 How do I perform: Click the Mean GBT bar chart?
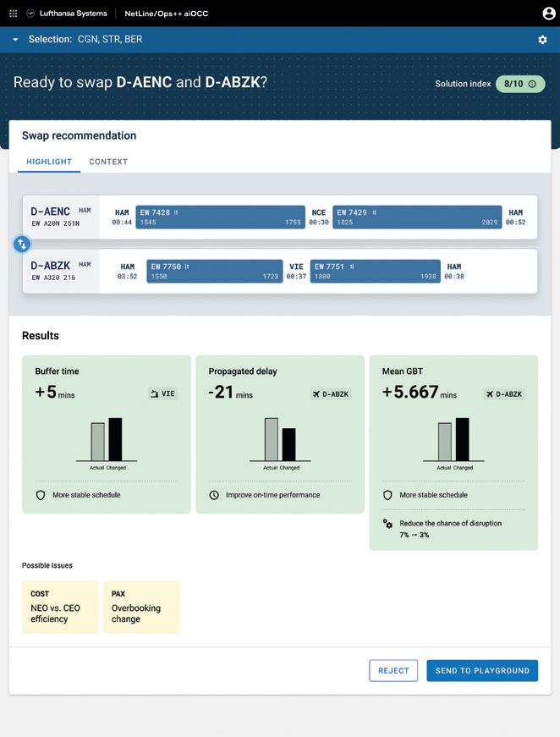point(453,443)
